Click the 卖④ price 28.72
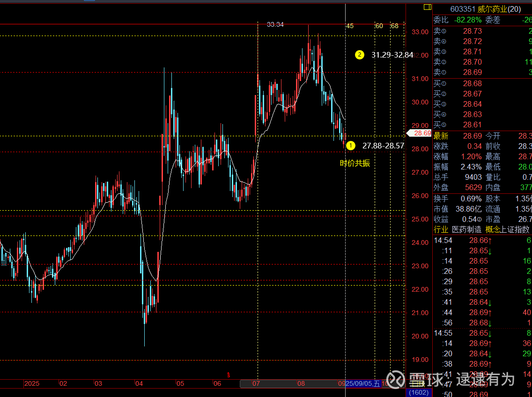This screenshot has width=532, height=397. click(x=472, y=41)
